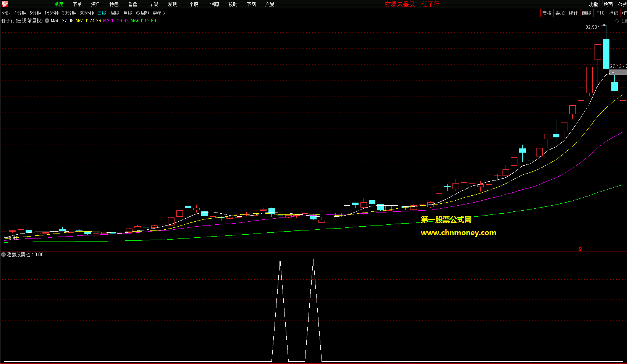Click the red 任子行 stock name in the title bar
627x364 pixels.
coord(430,4)
